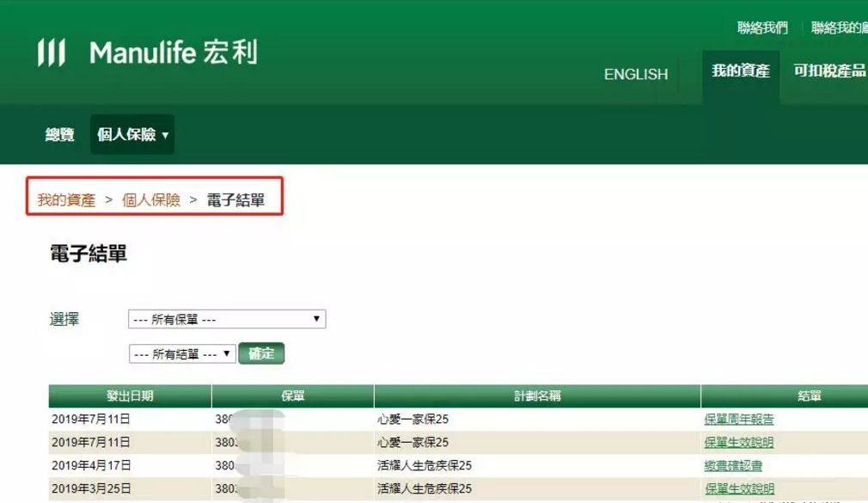This screenshot has height=503, width=868.
Task: Click the 保單 column header
Action: click(293, 396)
